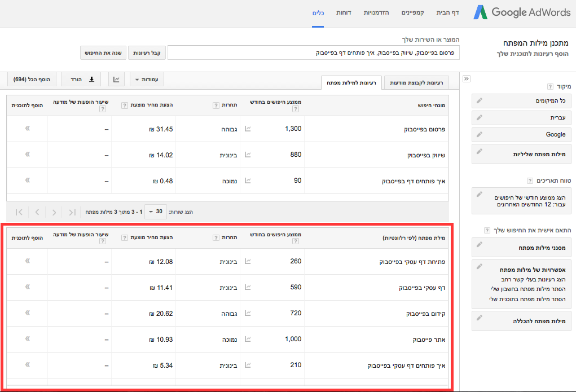Show trend chart for שיווק בפייסבוק row
576x392 pixels.
pyautogui.click(x=248, y=155)
